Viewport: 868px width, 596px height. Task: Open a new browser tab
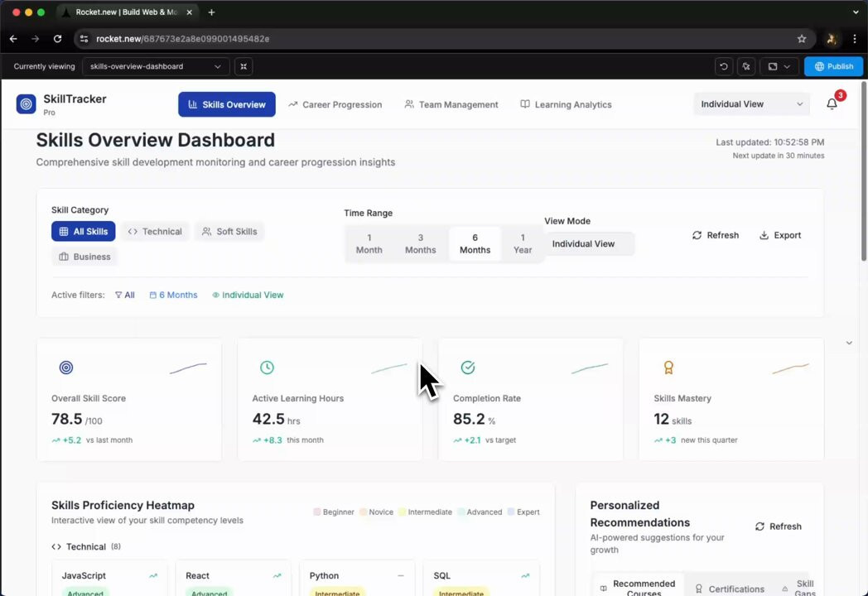coord(211,12)
